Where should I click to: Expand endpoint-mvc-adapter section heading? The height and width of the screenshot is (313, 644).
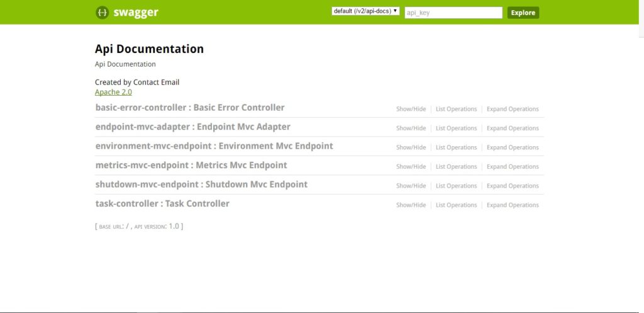(192, 127)
